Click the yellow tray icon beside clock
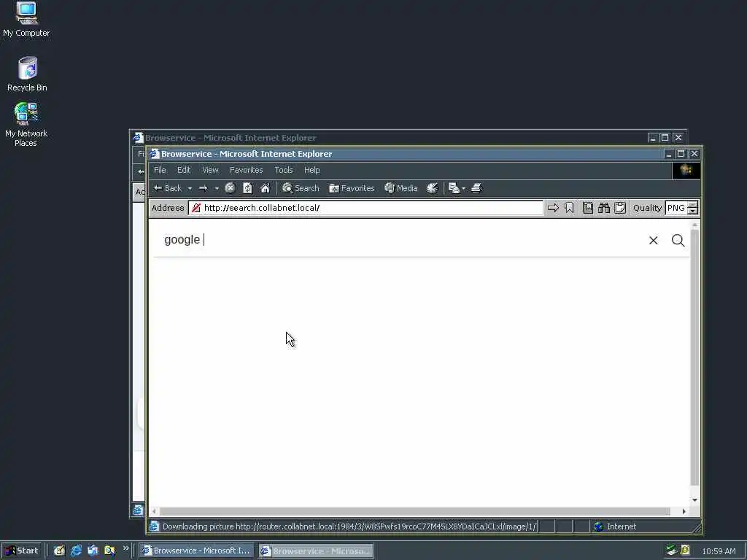Screen dimensions: 747x560 click(685, 551)
